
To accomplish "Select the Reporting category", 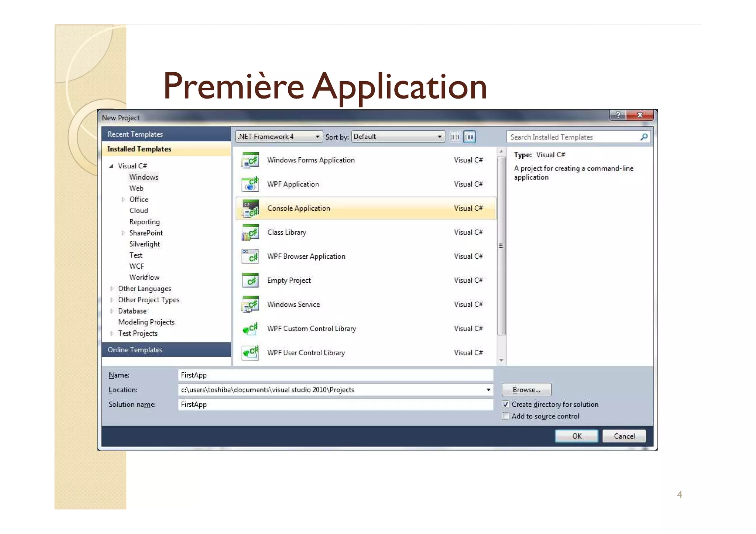I will click(x=144, y=222).
